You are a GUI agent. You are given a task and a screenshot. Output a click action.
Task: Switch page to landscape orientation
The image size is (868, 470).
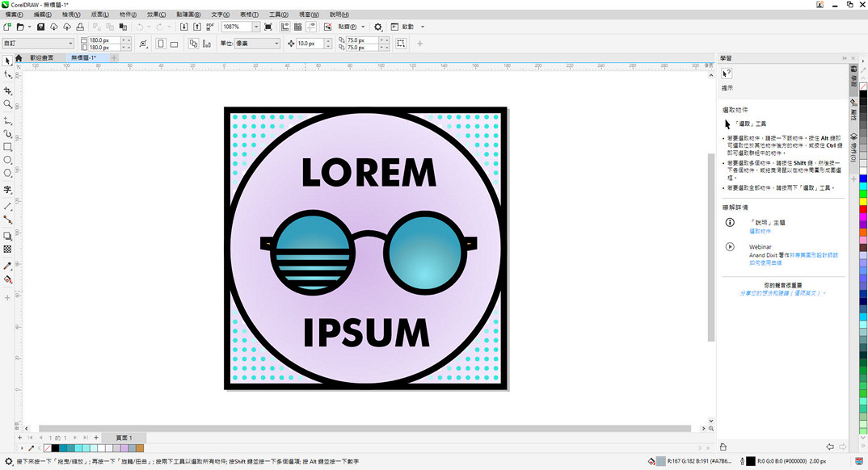coord(173,44)
